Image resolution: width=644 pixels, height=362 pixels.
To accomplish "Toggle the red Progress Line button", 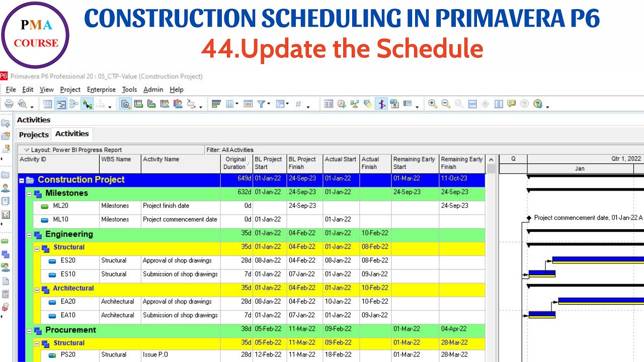I will click(381, 104).
